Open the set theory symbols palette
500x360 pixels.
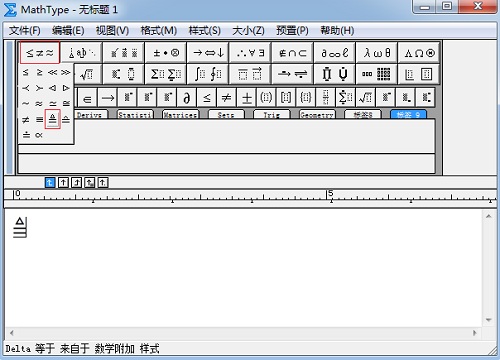[x=292, y=53]
